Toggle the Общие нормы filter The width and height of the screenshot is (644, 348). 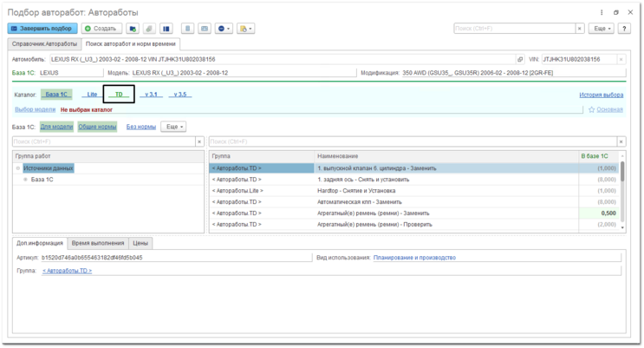pos(97,127)
